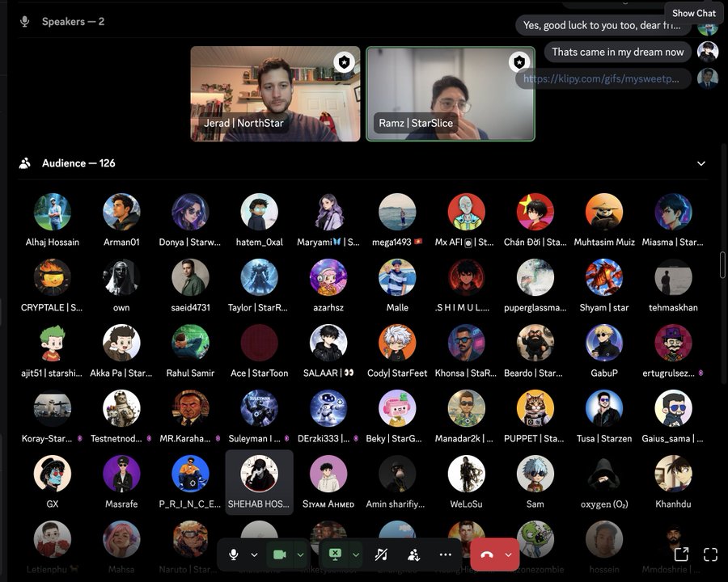Viewport: 728px width, 582px height.
Task: Open Ace | StarToon avatar
Action: [260, 343]
